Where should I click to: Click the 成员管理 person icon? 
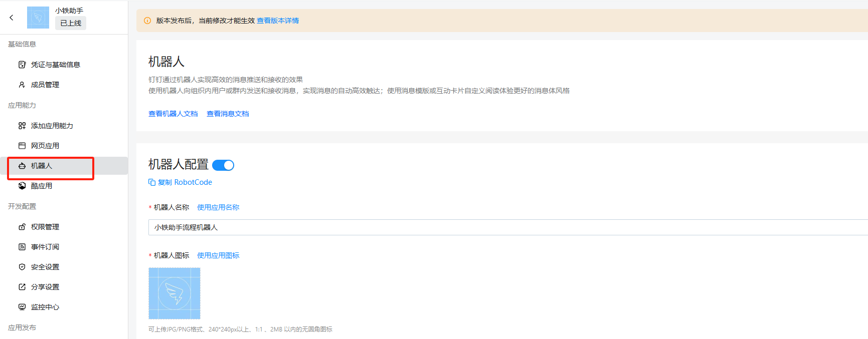click(22, 85)
